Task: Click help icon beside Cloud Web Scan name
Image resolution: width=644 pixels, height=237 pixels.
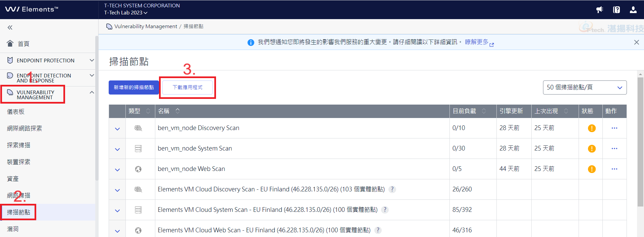Action: pos(378,230)
